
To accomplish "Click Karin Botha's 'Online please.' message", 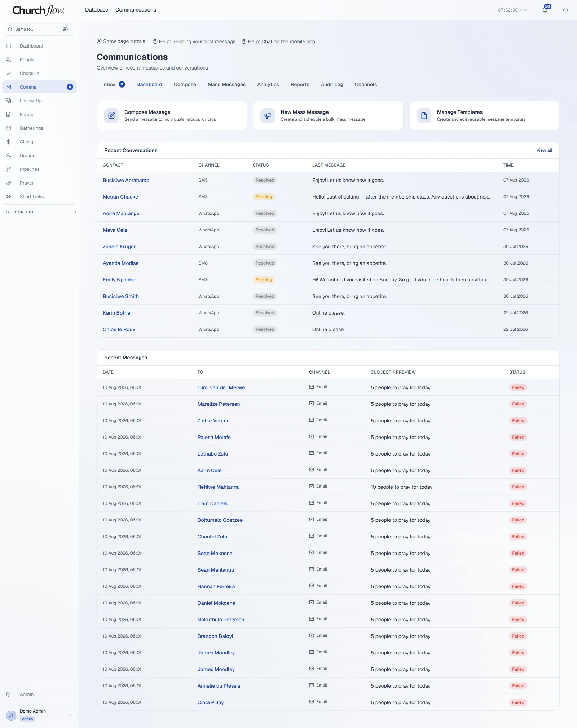I will click(329, 313).
